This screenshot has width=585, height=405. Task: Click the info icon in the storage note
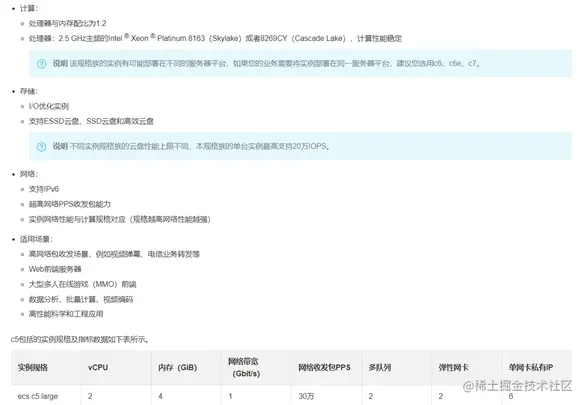coord(41,147)
